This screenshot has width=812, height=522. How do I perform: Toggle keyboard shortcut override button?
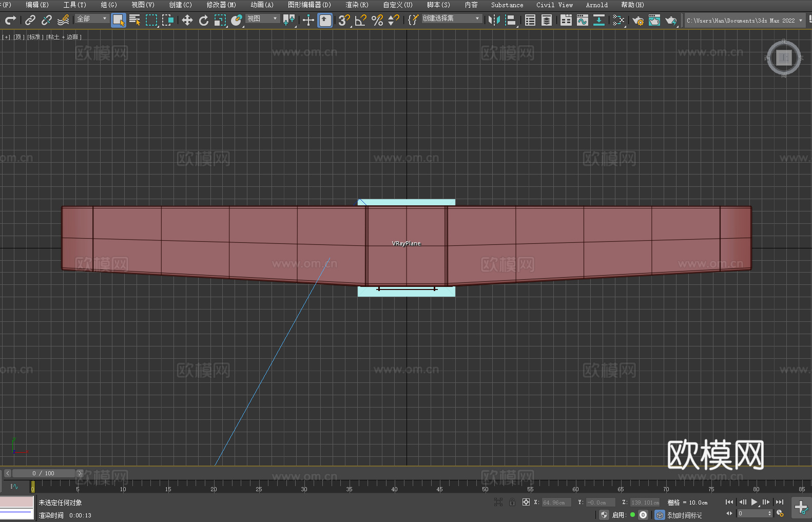click(x=325, y=20)
